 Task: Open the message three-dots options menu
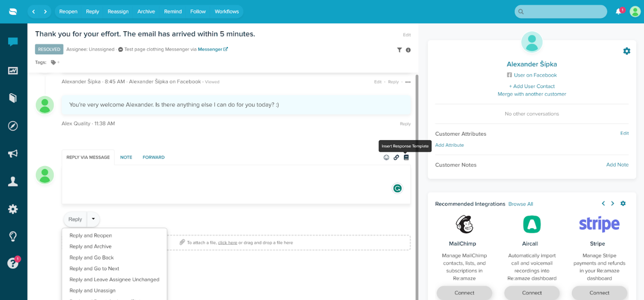coord(408,82)
